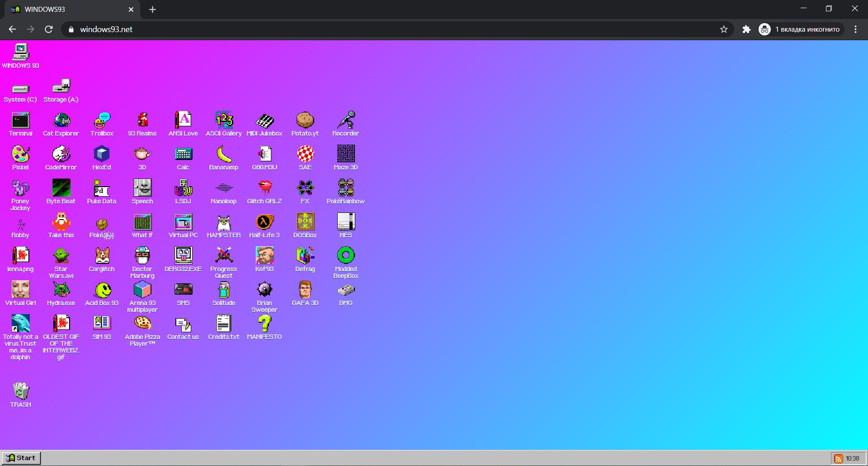Run Hydra.exe dragon icon
The height and width of the screenshot is (466, 868).
click(x=61, y=293)
